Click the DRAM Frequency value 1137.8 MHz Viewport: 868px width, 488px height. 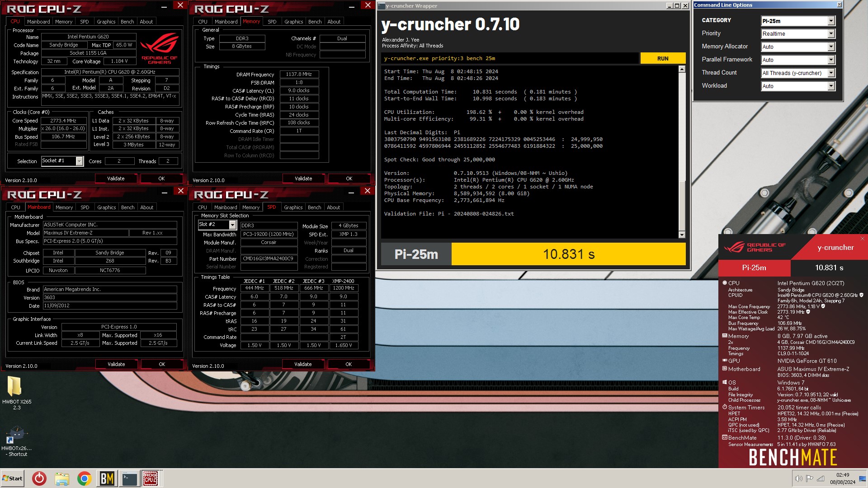[299, 74]
